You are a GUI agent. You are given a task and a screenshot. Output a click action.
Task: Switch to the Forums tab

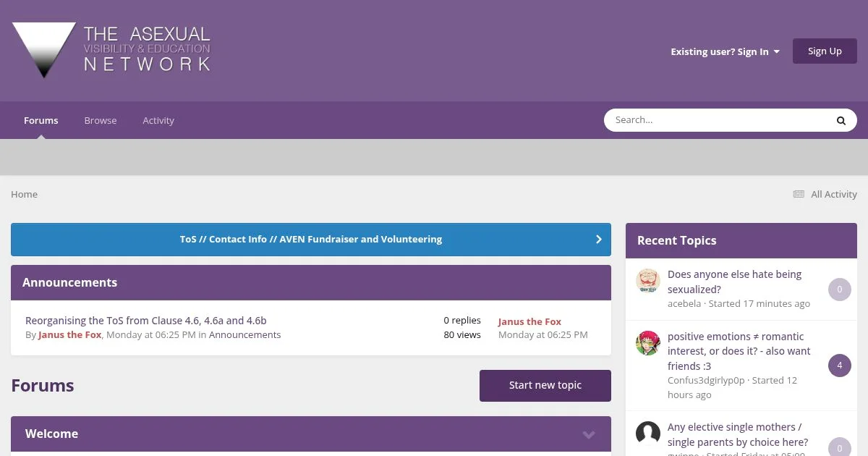tap(41, 120)
